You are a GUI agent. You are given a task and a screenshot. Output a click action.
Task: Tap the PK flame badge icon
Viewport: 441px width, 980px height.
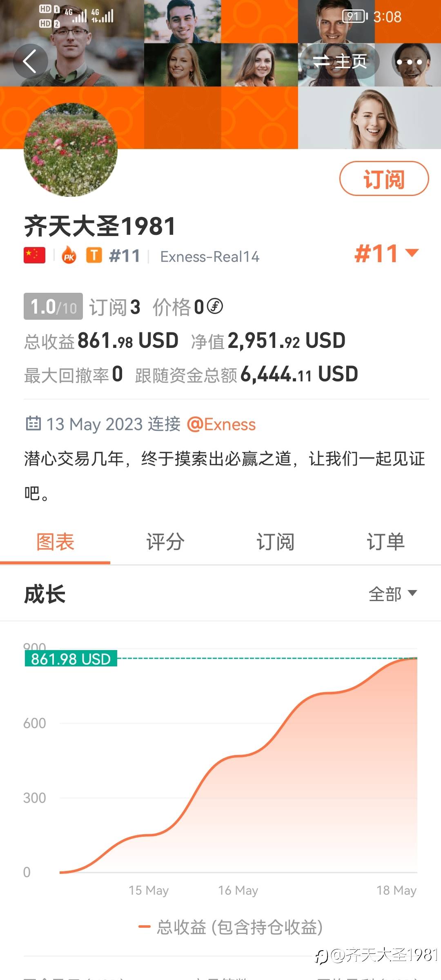point(69,256)
